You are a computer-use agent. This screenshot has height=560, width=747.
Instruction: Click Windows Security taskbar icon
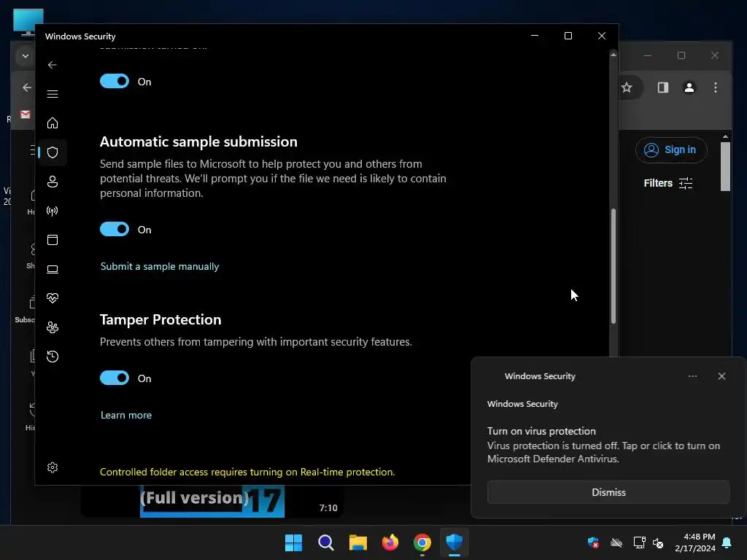click(x=454, y=542)
